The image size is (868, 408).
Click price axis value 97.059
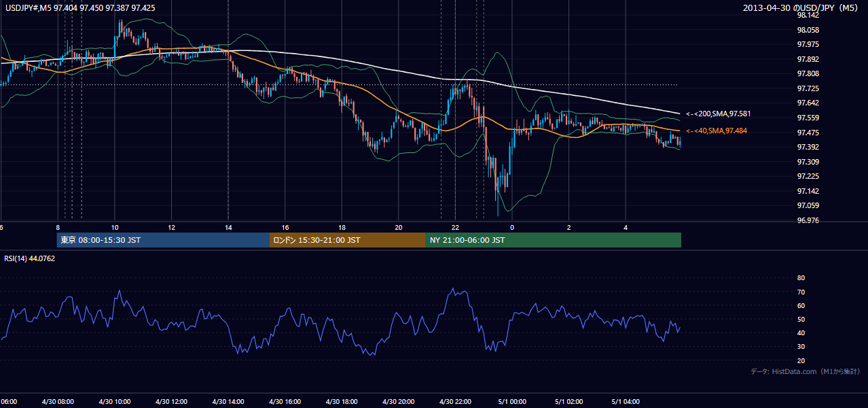pos(808,205)
